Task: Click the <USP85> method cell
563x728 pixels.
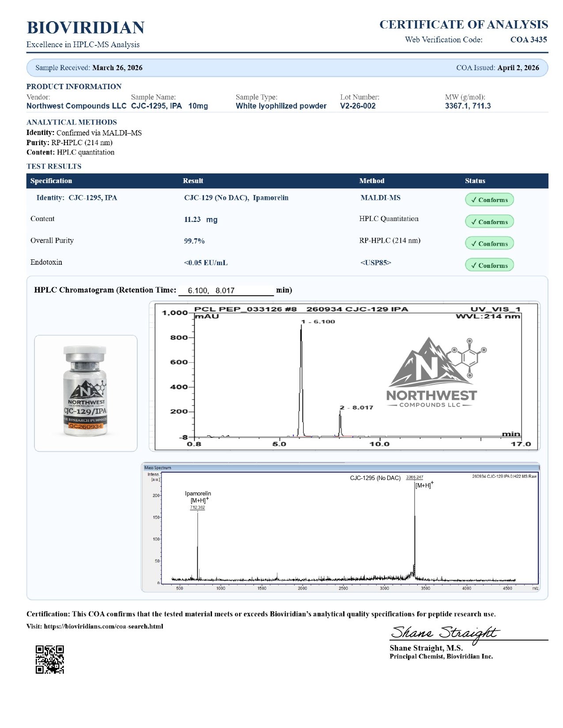Action: [x=376, y=263]
